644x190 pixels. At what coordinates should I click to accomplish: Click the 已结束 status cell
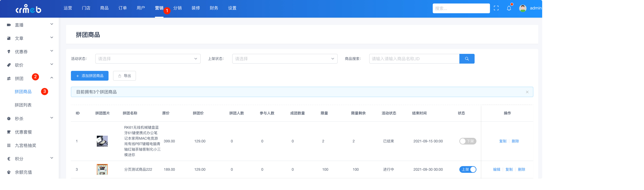click(388, 141)
